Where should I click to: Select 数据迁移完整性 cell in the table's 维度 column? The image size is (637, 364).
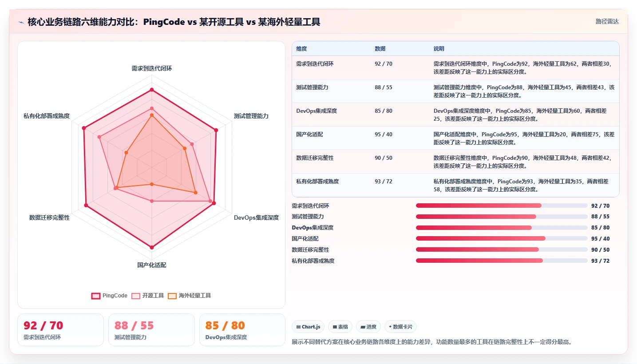coord(315,158)
